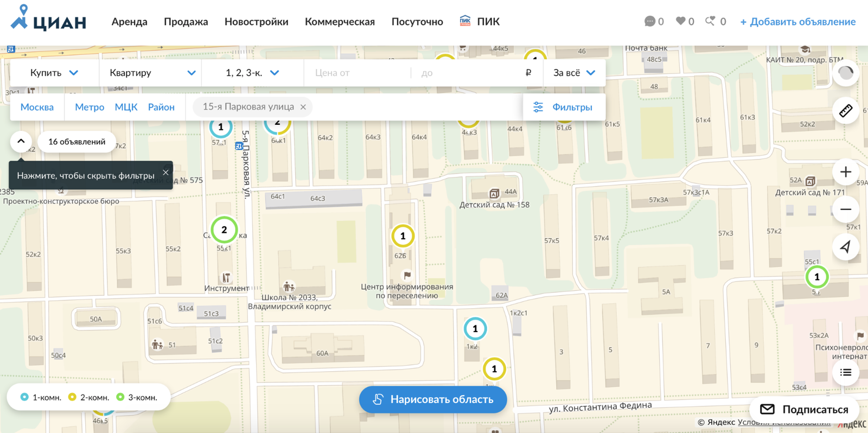The image size is (868, 433).
Task: Open the Район selector
Action: click(x=161, y=107)
